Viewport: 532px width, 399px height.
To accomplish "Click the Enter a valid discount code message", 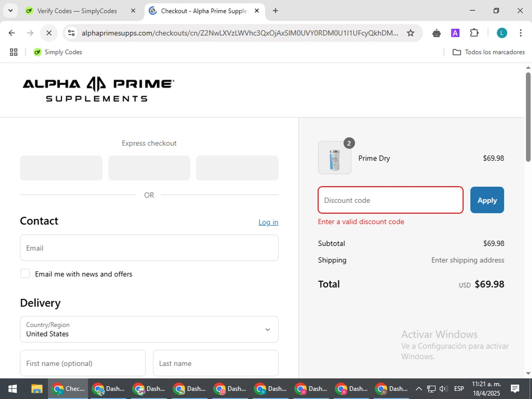I will pyautogui.click(x=361, y=222).
